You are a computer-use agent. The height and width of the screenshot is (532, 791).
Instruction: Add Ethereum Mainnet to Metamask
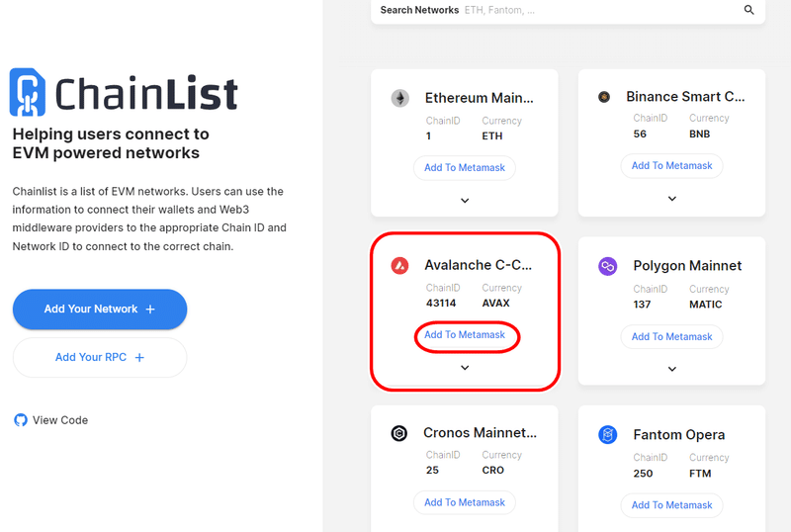tap(465, 167)
